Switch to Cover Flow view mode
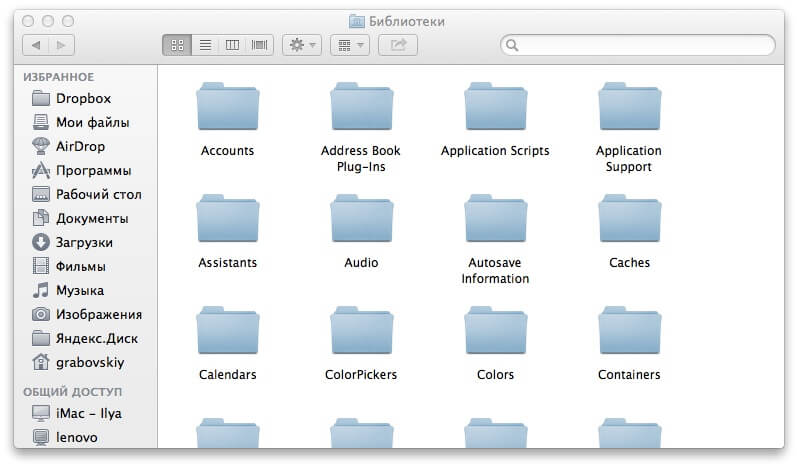Screen dimensions: 798x468 coord(260,45)
